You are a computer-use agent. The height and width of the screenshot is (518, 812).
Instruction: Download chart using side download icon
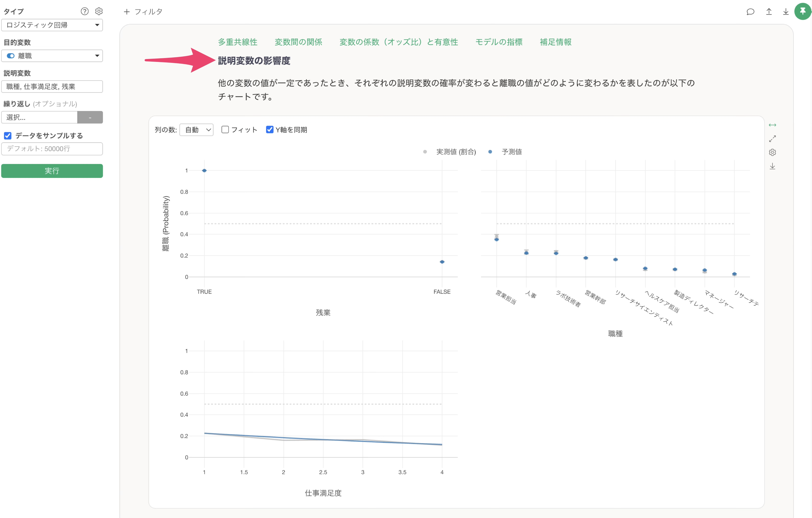pyautogui.click(x=772, y=166)
